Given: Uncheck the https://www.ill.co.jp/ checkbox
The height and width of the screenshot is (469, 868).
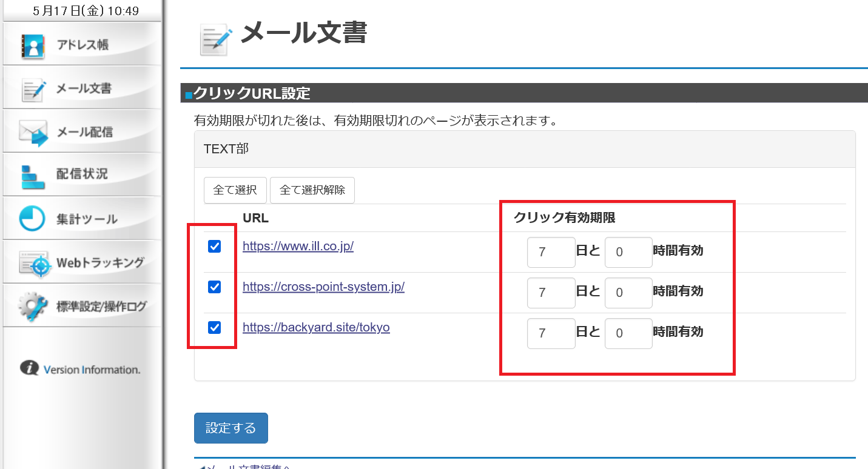Looking at the screenshot, I should point(214,247).
